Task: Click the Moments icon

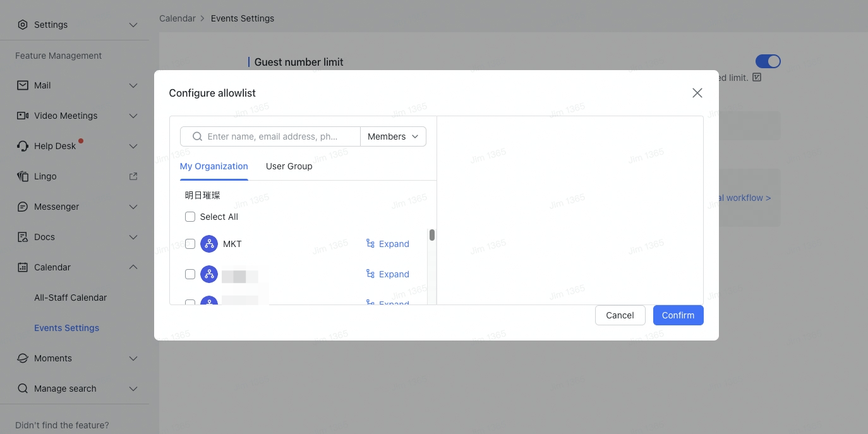Action: coord(22,358)
